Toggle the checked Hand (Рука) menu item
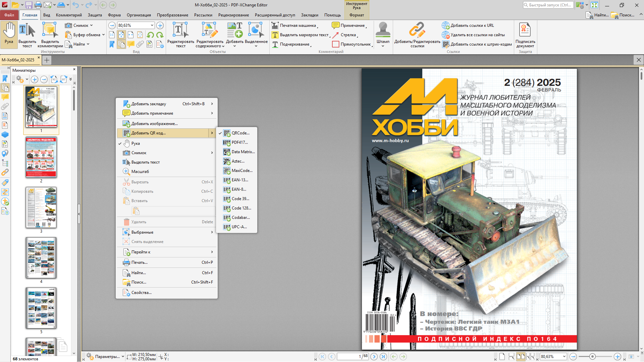Viewport: 644px width, 362px height. coord(136,143)
